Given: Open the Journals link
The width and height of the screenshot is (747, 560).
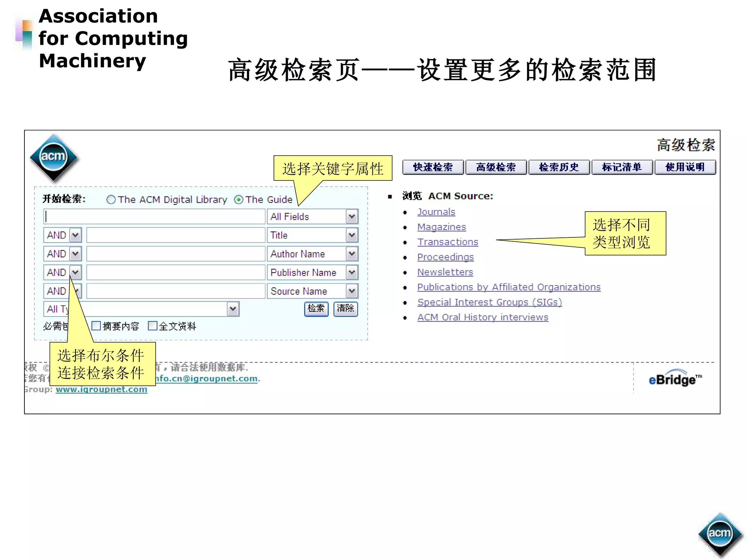Looking at the screenshot, I should pos(436,212).
